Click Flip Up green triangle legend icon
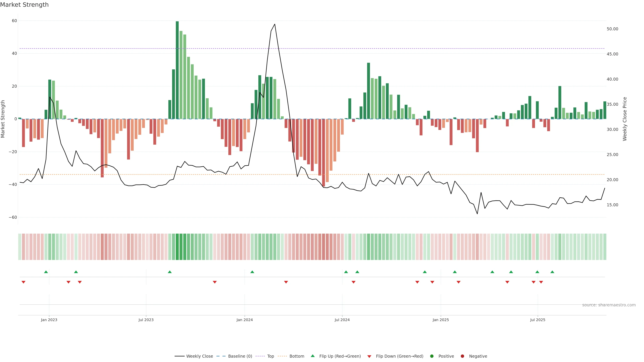The image size is (644, 362). pyautogui.click(x=312, y=356)
